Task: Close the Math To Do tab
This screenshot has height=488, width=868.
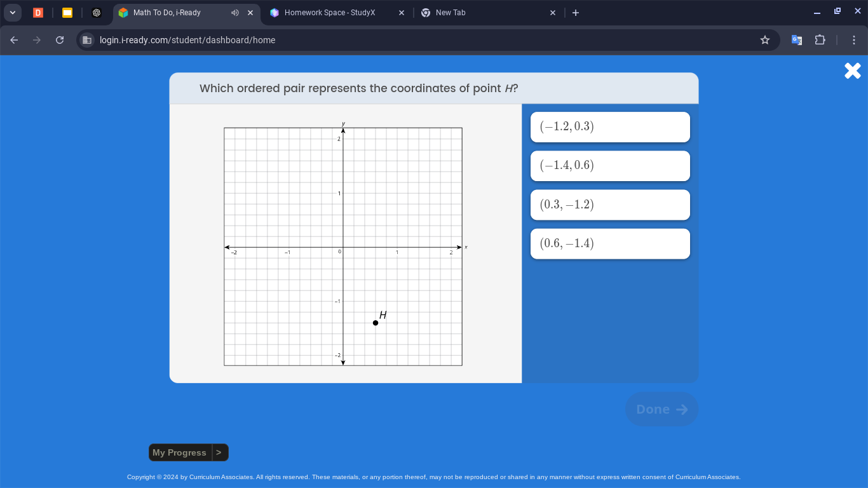Action: click(x=250, y=13)
